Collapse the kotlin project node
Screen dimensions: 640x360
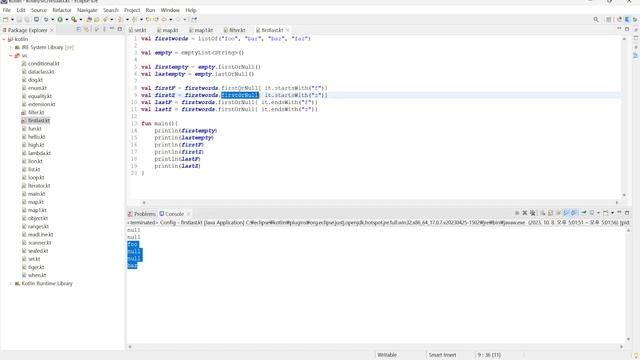point(4,39)
